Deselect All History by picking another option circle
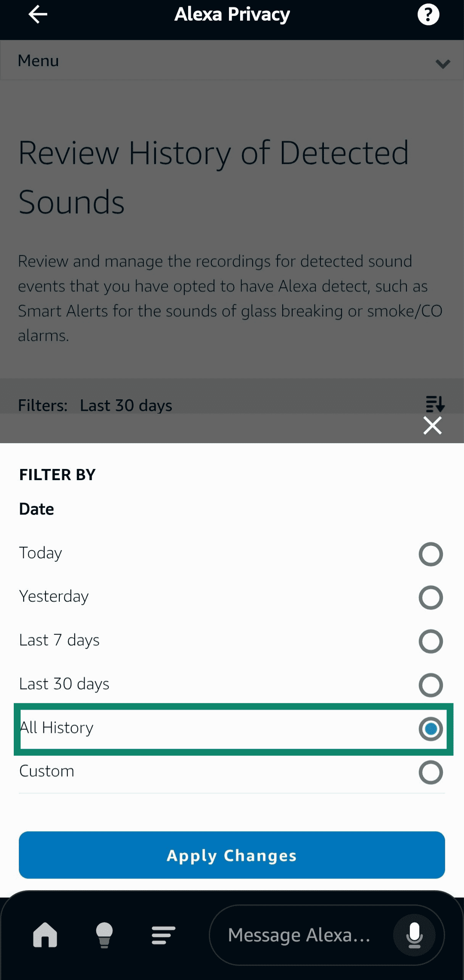464x980 pixels. point(431,685)
